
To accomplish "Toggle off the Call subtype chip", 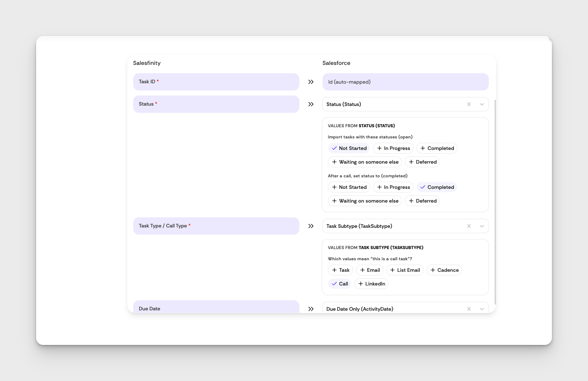I will tap(340, 284).
